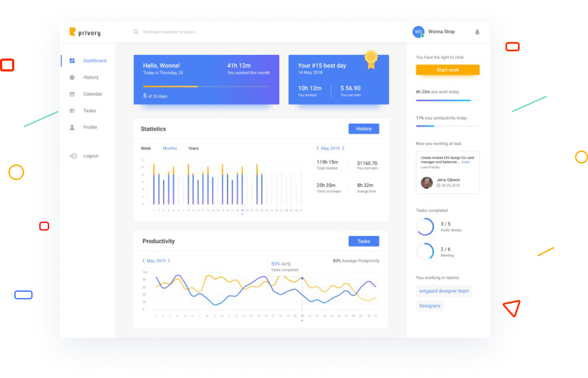Click the Tasks button in Productivity
This screenshot has width=588, height=378.
364,241
